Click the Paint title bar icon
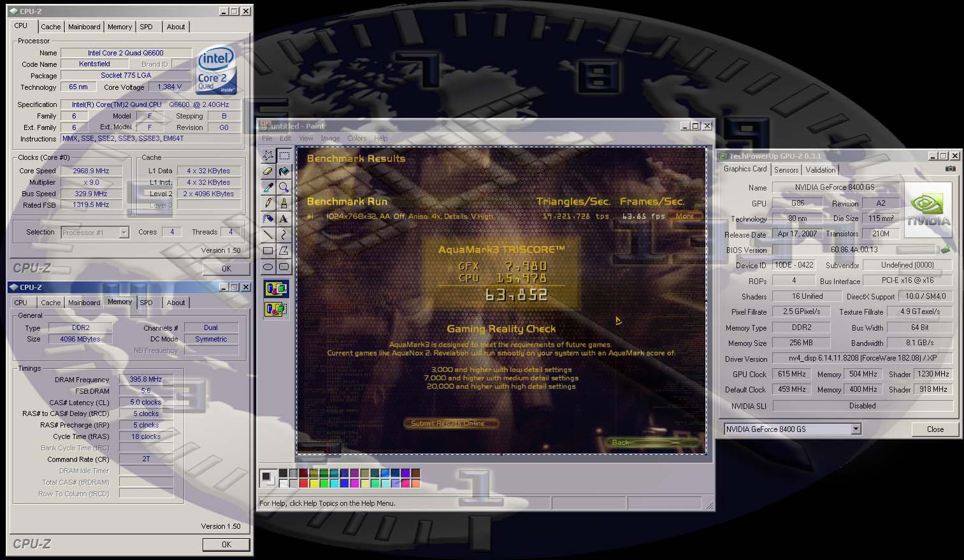The image size is (964, 560). [264, 126]
